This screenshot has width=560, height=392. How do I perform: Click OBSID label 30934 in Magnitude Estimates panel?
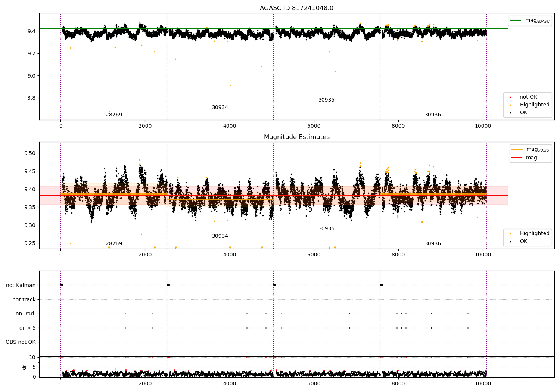[220, 236]
